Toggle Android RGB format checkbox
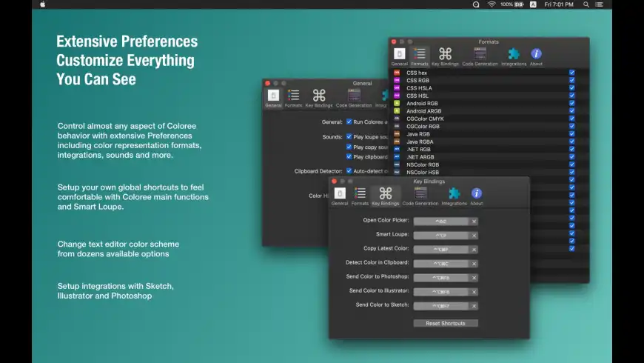644x363 pixels. coord(571,103)
